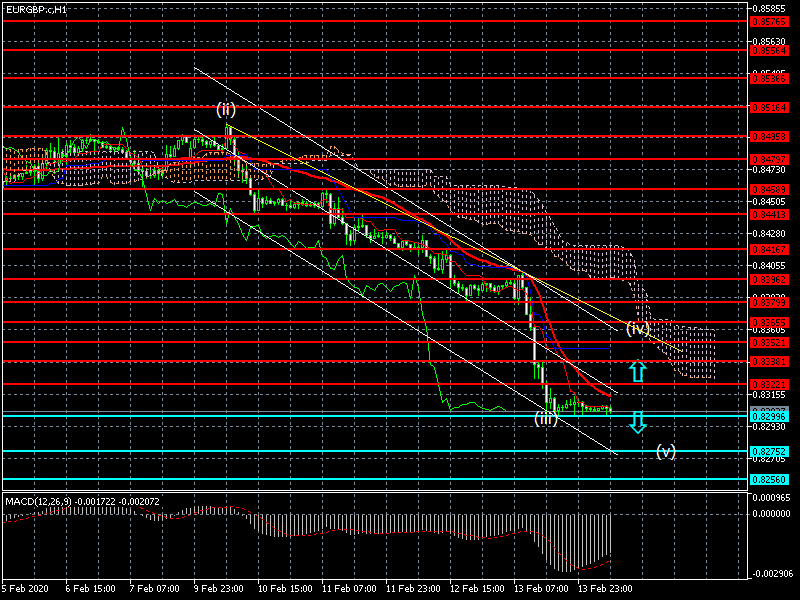Click the red 0.83221 price level tag
This screenshot has width=800, height=600.
[770, 385]
